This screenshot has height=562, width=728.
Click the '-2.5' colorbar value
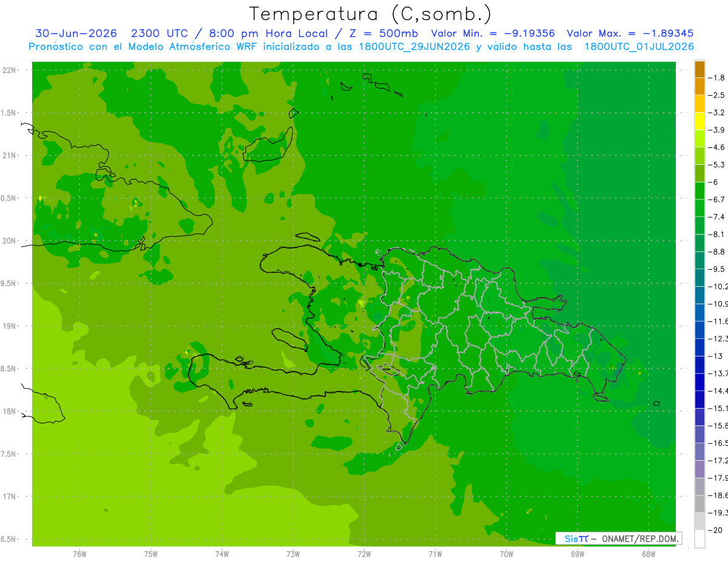click(x=716, y=95)
